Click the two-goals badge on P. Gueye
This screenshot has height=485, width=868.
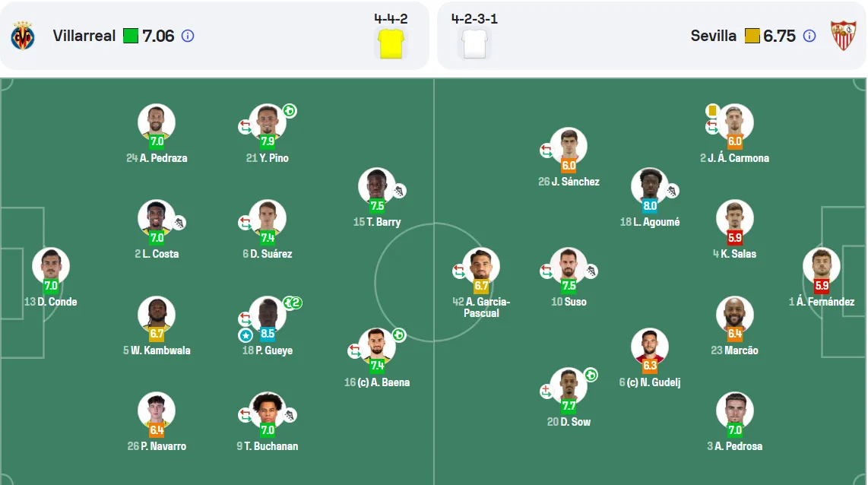coord(293,303)
